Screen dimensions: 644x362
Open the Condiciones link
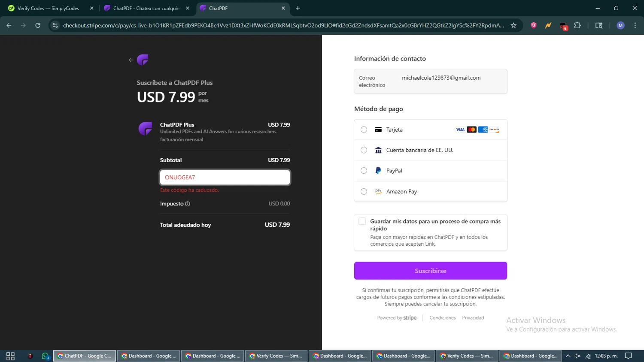click(443, 318)
